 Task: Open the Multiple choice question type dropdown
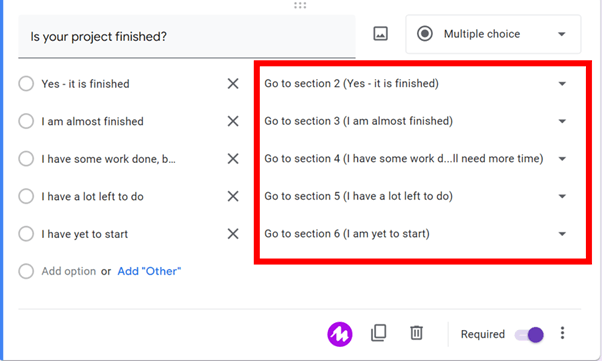click(x=493, y=34)
